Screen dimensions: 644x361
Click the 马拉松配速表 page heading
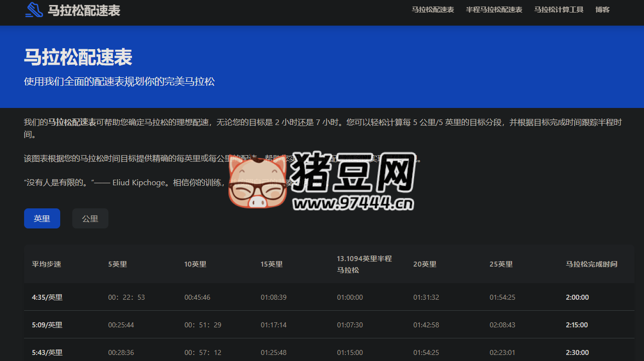pyautogui.click(x=78, y=57)
